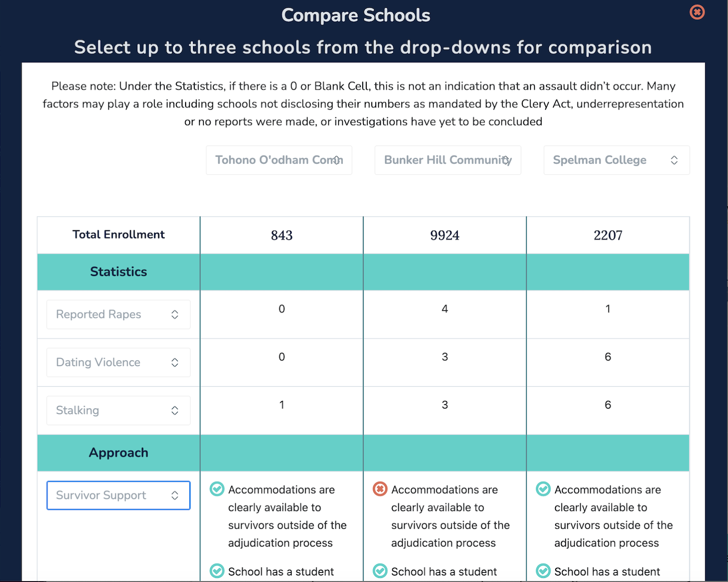Open the Bunker Hill Community school dropdown
The height and width of the screenshot is (582, 728).
click(448, 160)
